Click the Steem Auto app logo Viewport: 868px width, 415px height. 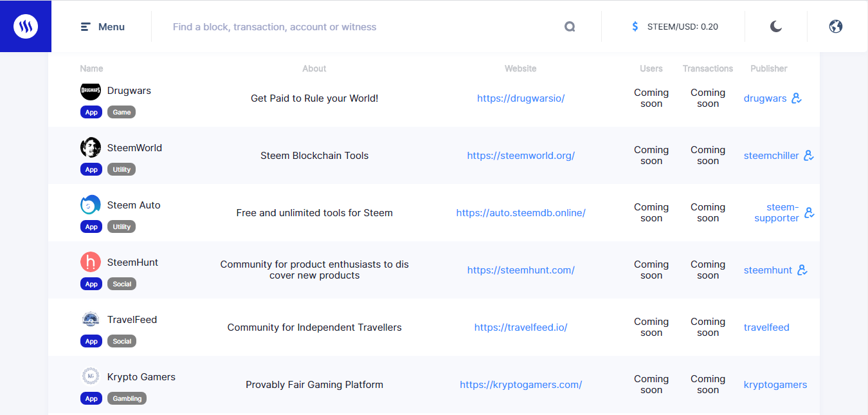91,205
